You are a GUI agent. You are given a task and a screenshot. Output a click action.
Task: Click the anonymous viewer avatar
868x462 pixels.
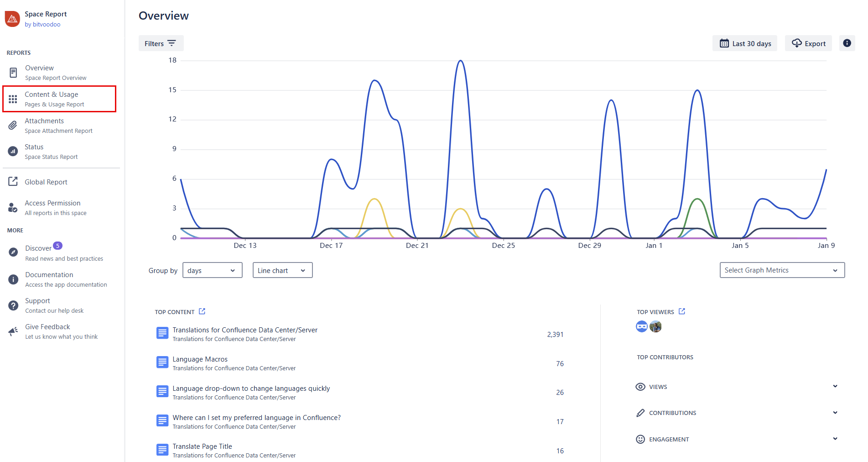(642, 326)
